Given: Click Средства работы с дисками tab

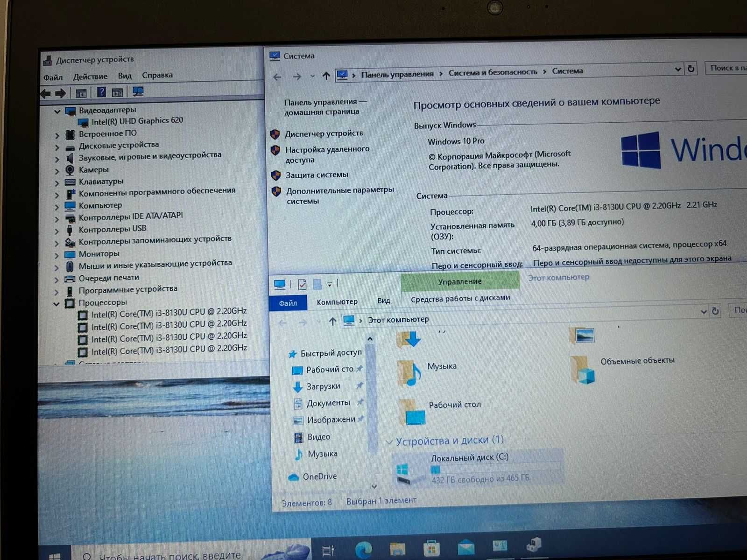Looking at the screenshot, I should click(460, 298).
